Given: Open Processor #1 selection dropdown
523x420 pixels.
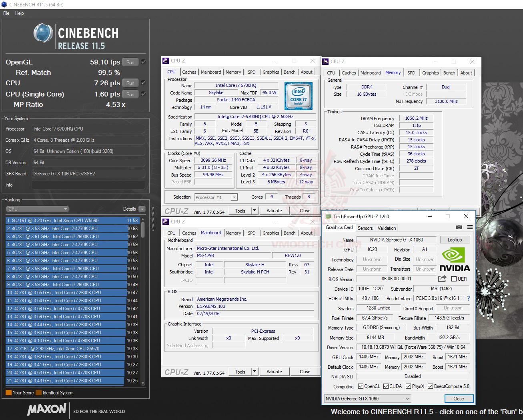Looking at the screenshot, I should (x=216, y=197).
